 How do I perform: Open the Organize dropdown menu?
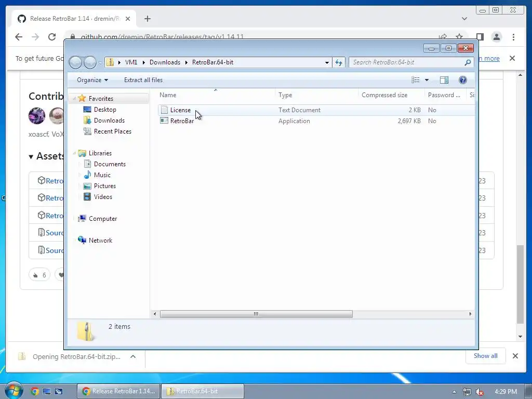[92, 80]
